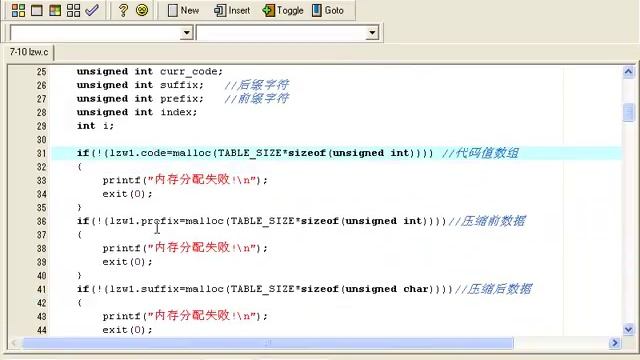This screenshot has width=640, height=360.
Task: Click lzw1.suffix on line 41
Action: pos(144,289)
